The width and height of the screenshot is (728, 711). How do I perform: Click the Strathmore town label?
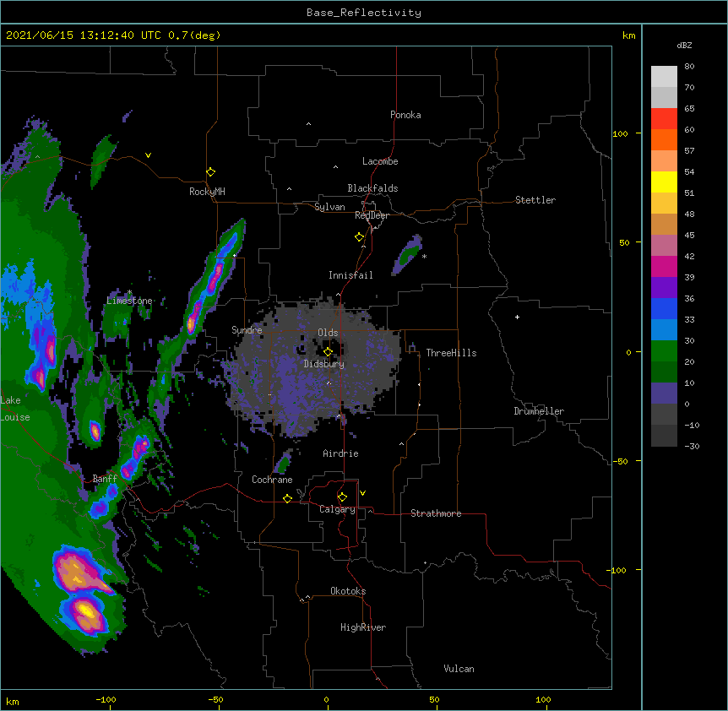pos(436,513)
